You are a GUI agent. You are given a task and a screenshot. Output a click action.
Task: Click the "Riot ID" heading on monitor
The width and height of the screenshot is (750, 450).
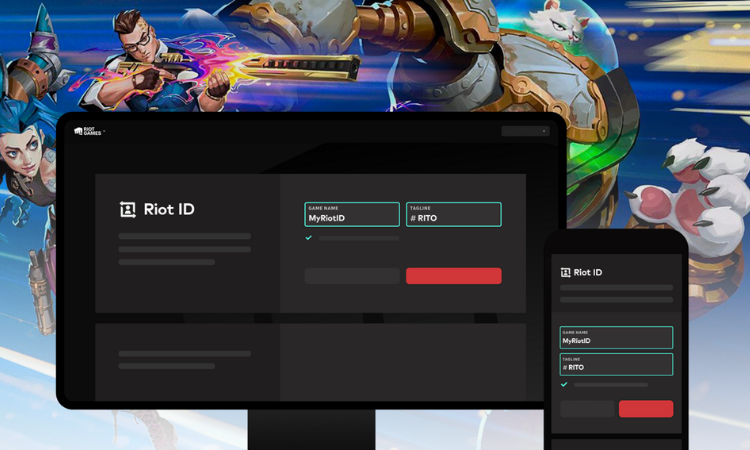click(169, 209)
